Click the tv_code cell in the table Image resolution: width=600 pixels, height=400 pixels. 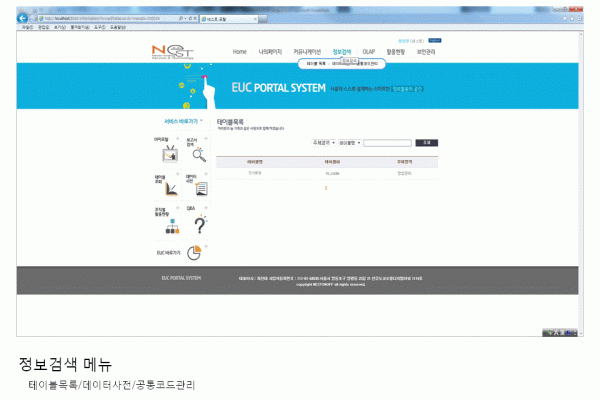point(333,173)
